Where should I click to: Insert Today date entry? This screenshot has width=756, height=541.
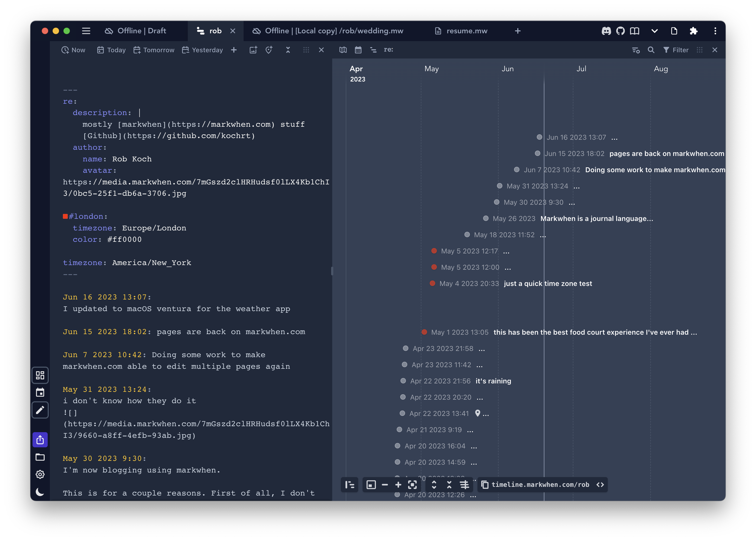111,50
